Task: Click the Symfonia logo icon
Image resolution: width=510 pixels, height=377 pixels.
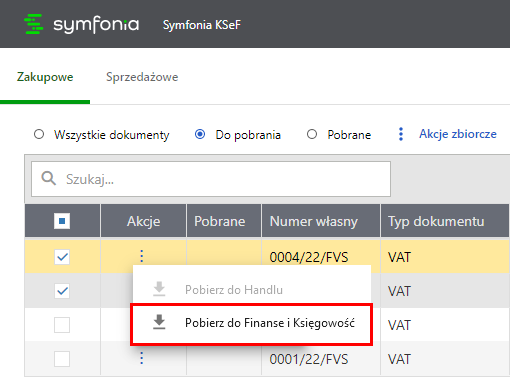Action: [x=34, y=24]
